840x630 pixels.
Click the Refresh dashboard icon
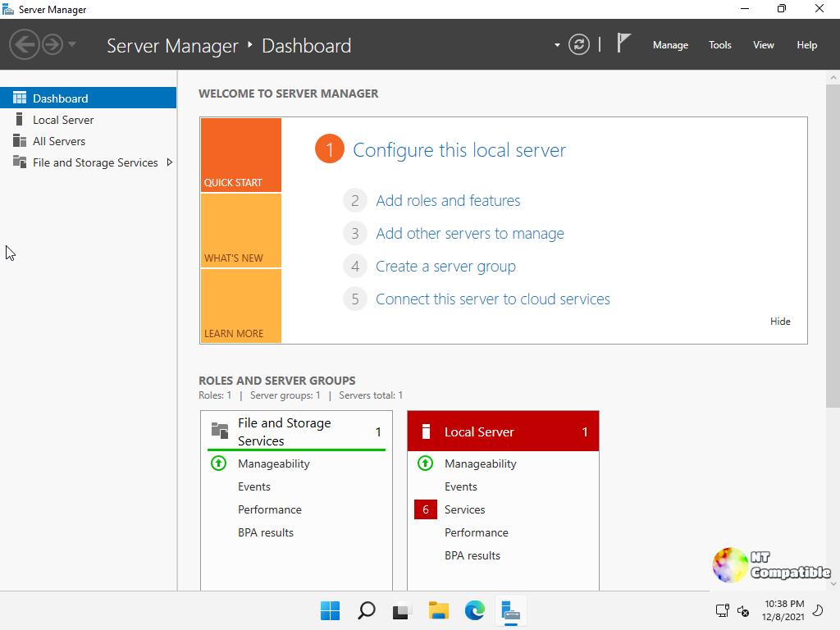[x=578, y=44]
